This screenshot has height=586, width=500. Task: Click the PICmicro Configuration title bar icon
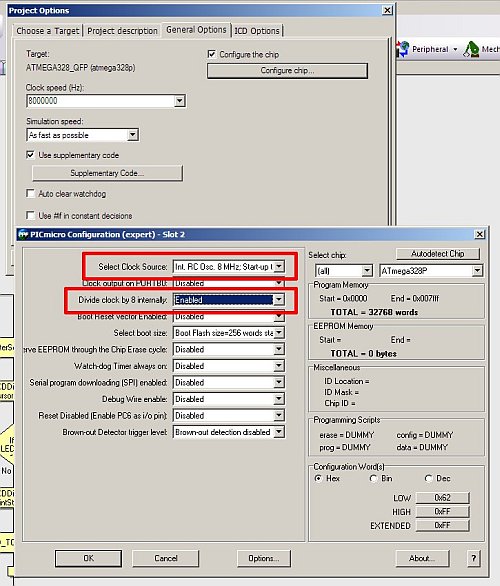point(24,234)
